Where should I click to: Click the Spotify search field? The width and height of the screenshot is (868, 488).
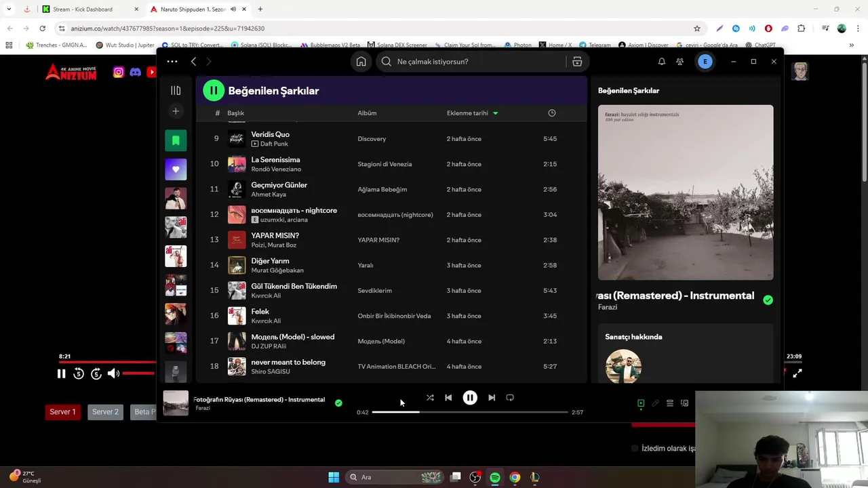coord(471,62)
